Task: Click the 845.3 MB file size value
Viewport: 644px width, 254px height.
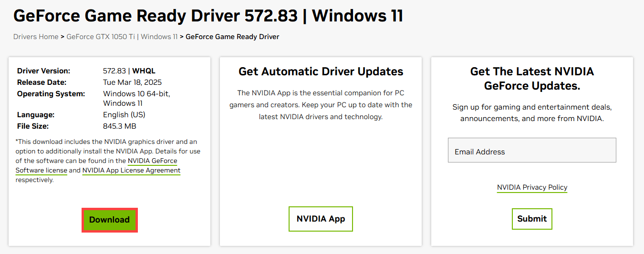Action: pos(119,126)
